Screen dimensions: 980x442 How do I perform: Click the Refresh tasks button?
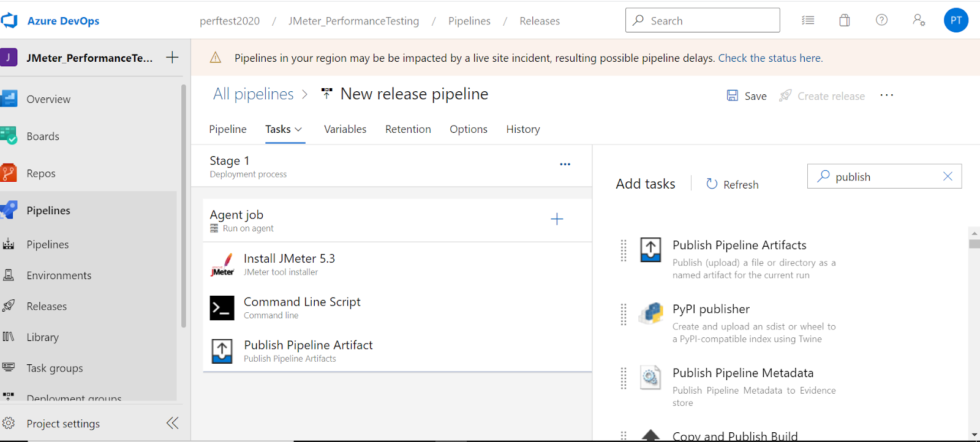pyautogui.click(x=732, y=184)
